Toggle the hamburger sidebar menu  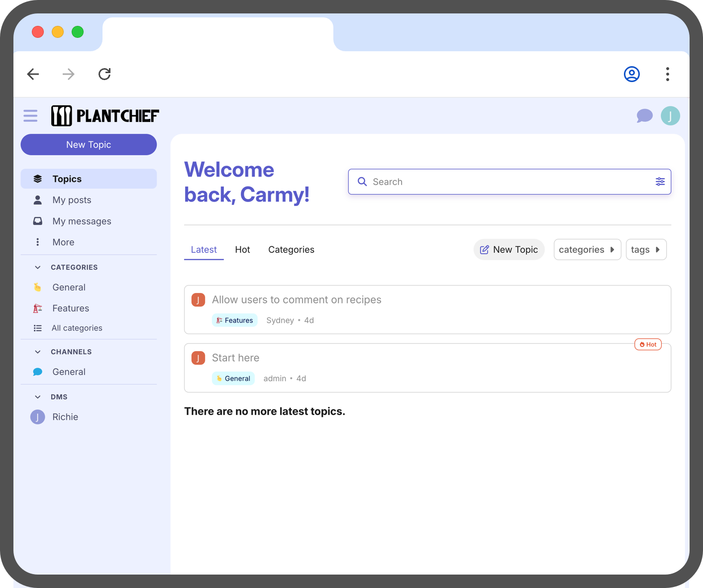click(30, 116)
